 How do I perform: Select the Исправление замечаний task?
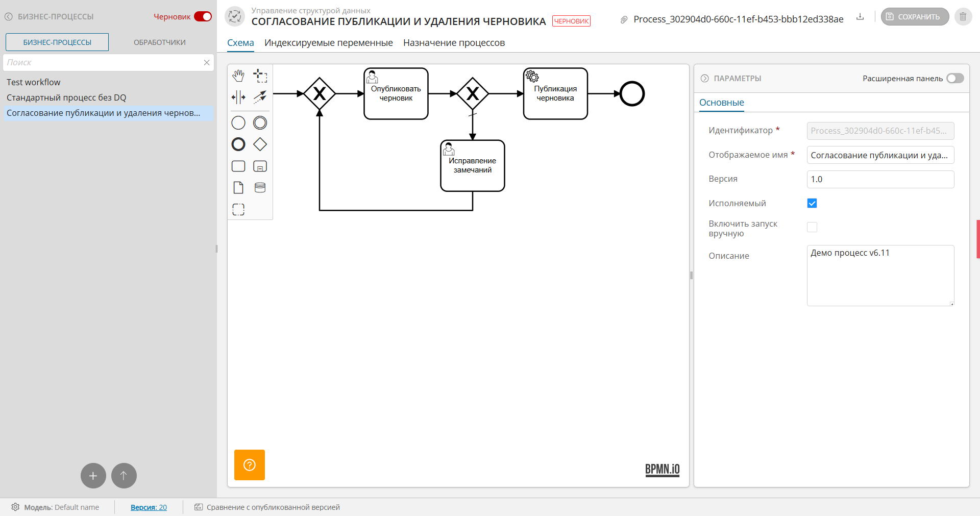coord(473,166)
